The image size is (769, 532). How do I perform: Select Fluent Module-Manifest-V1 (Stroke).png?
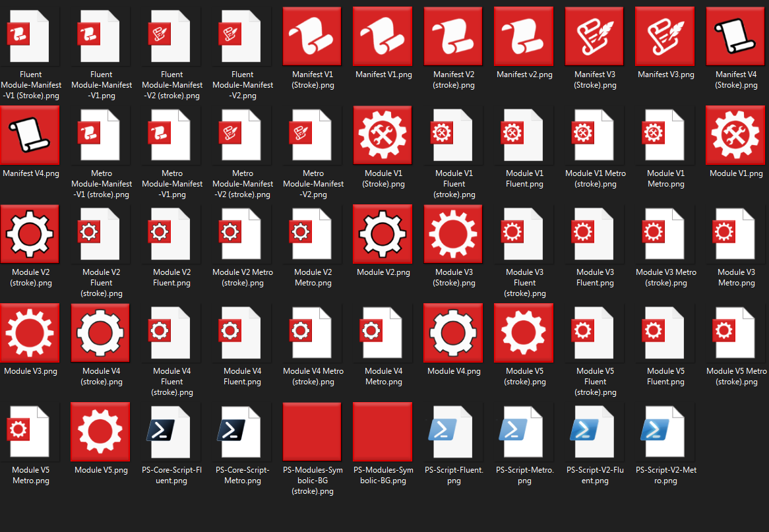coord(30,36)
